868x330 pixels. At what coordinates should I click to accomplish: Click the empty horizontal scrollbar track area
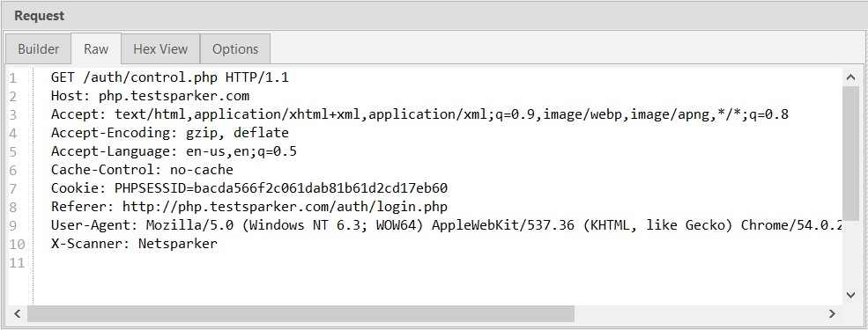click(x=699, y=314)
